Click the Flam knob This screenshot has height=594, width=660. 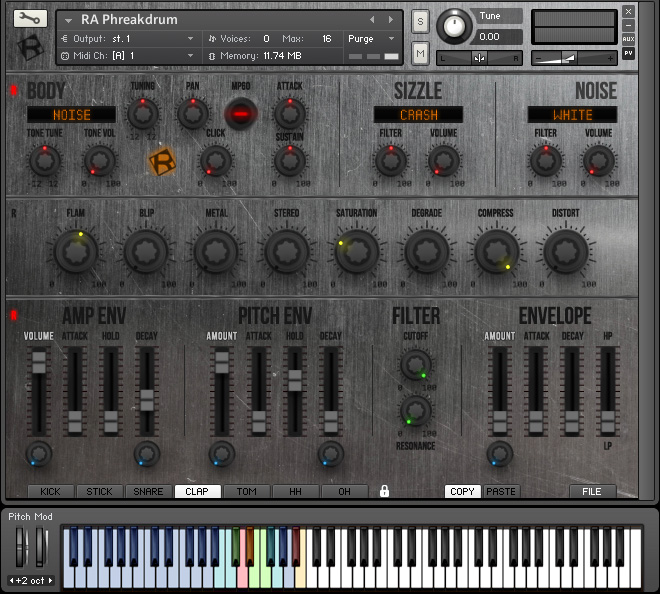point(76,252)
